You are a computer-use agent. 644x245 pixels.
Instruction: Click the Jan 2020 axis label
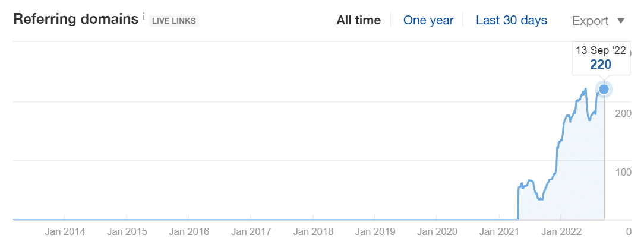click(437, 231)
